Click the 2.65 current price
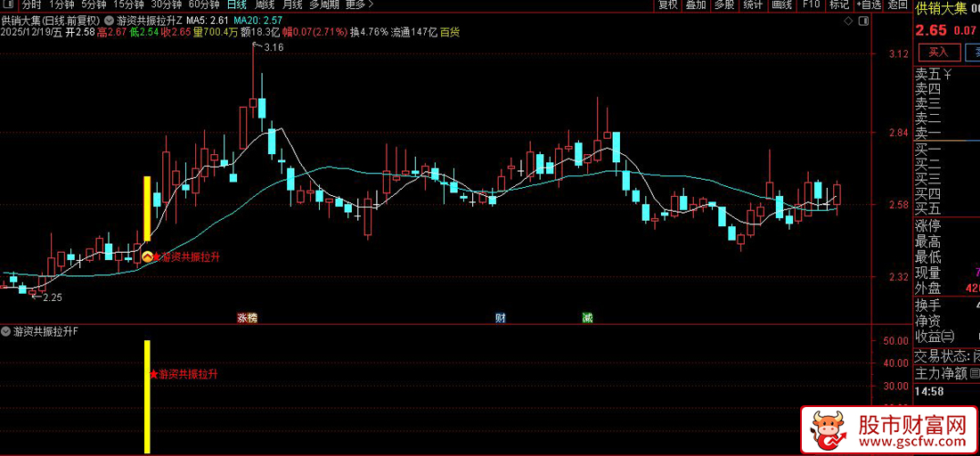Image resolution: width=980 pixels, height=456 pixels. [931, 30]
